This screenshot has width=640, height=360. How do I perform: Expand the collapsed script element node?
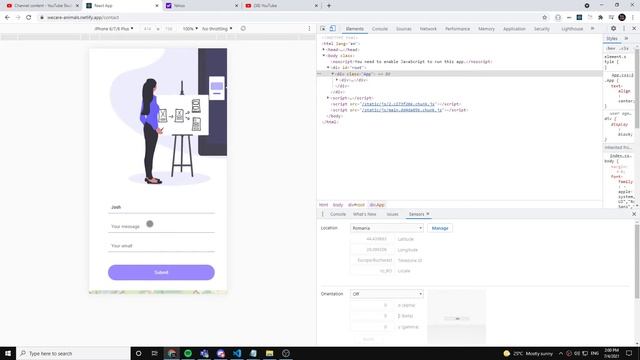point(328,98)
